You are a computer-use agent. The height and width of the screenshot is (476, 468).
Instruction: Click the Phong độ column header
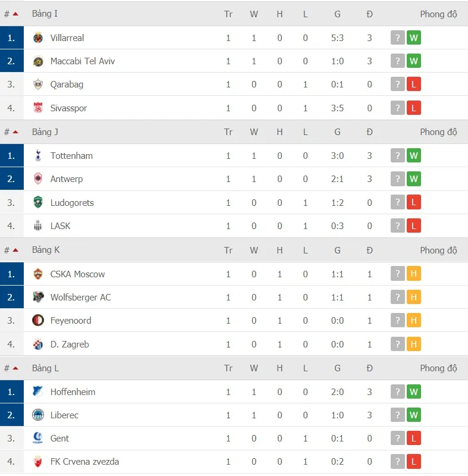pyautogui.click(x=439, y=14)
